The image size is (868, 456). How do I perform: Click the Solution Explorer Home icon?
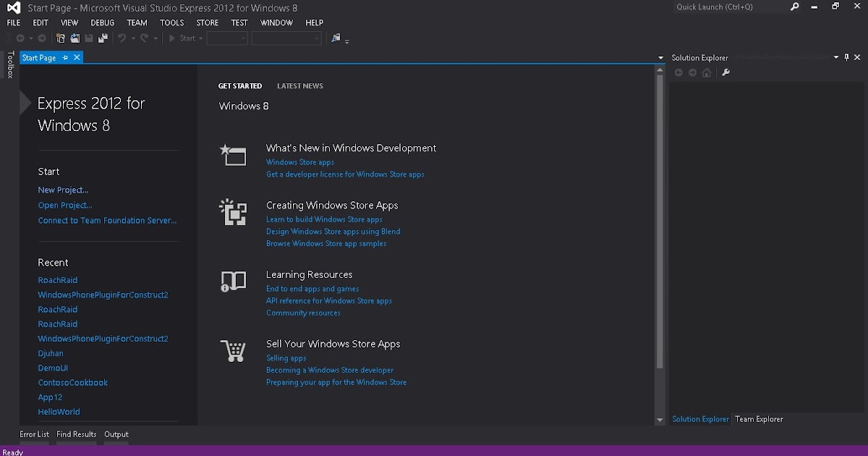coord(707,72)
